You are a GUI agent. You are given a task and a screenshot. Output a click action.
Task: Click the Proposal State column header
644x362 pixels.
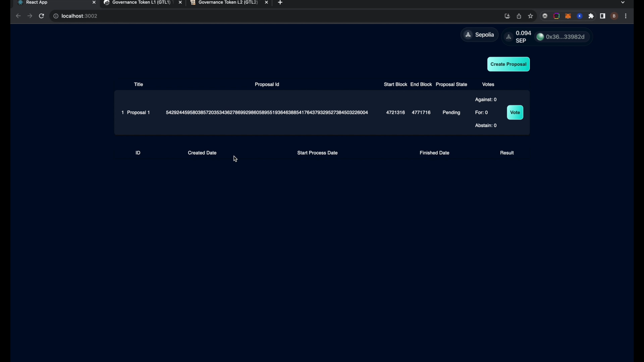[451, 84]
